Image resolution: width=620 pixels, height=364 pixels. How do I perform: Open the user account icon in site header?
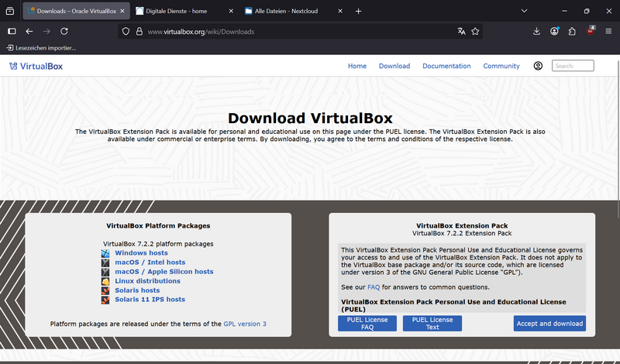tap(538, 66)
